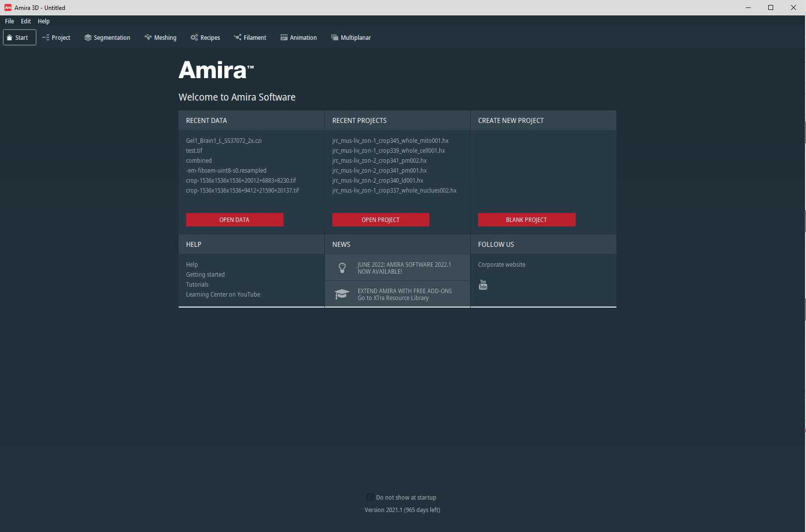Open project jrc_mus-liv_zon-1_crop339_whole_cell001.hx

click(x=389, y=150)
